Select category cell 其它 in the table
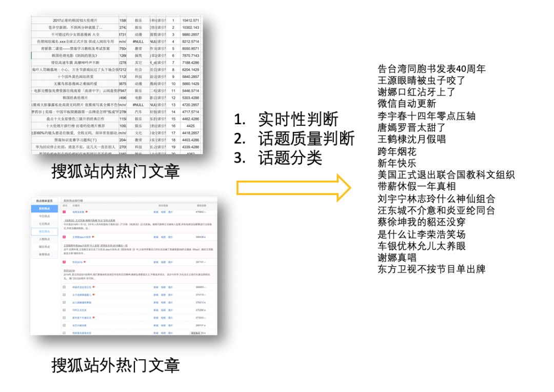 coord(138,63)
